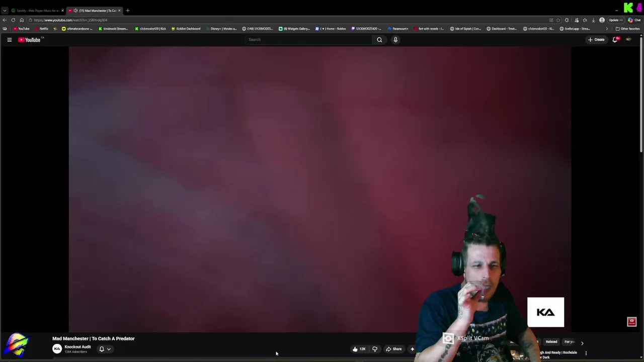
Task: Bookmark this page with the star icon
Action: [558, 20]
